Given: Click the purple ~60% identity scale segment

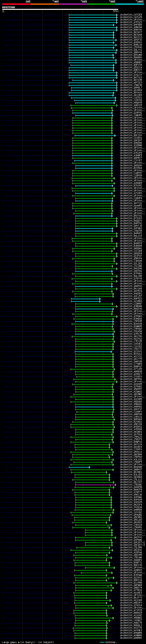Looking at the screenshot, I should point(73,4).
